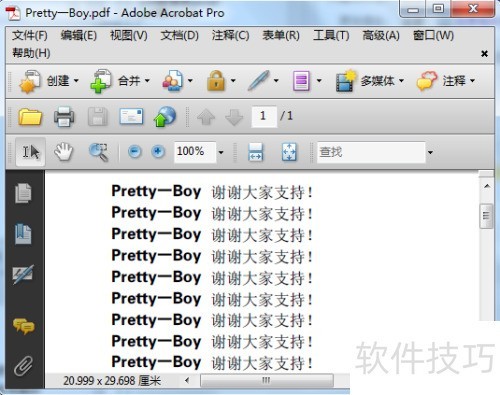
Task: Open the Comments panel in sidebar
Action: pos(23,326)
